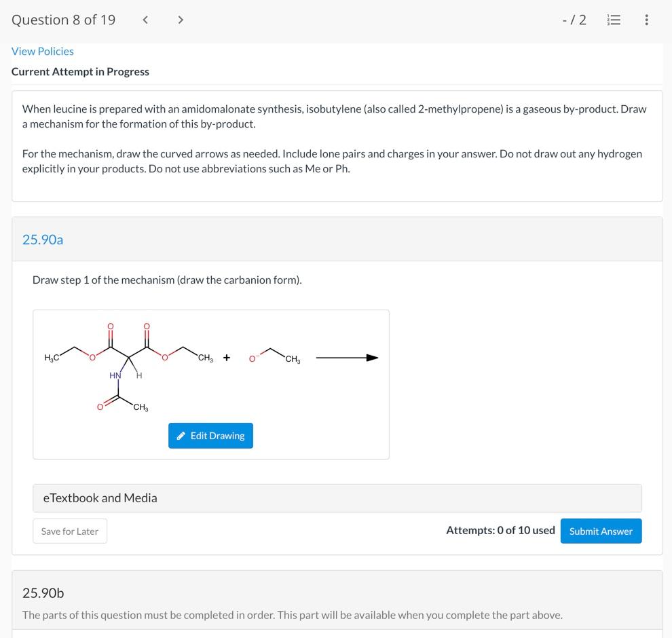Click the 'Draw step 1 of the mechanism' instruction
This screenshot has width=672, height=638.
(x=167, y=280)
